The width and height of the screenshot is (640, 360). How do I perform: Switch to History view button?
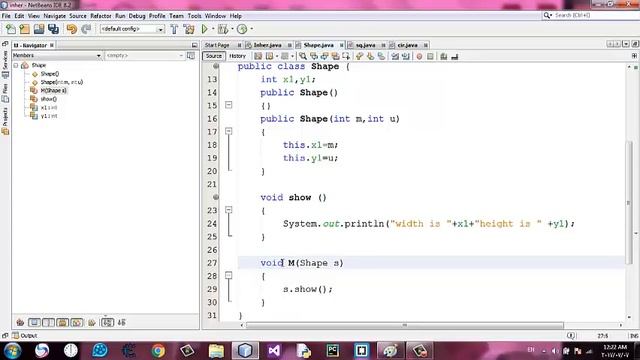click(x=237, y=56)
